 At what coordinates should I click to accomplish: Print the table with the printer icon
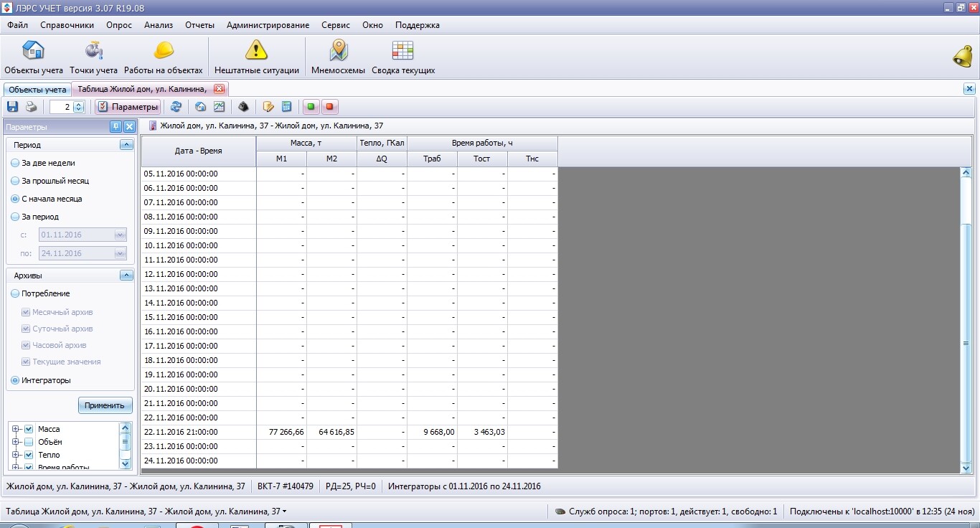[31, 107]
